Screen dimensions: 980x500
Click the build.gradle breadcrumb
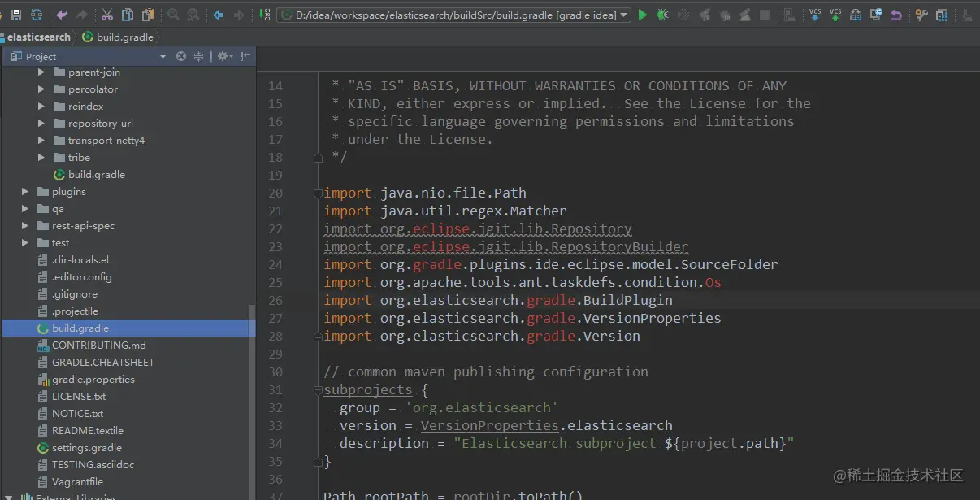pos(118,37)
